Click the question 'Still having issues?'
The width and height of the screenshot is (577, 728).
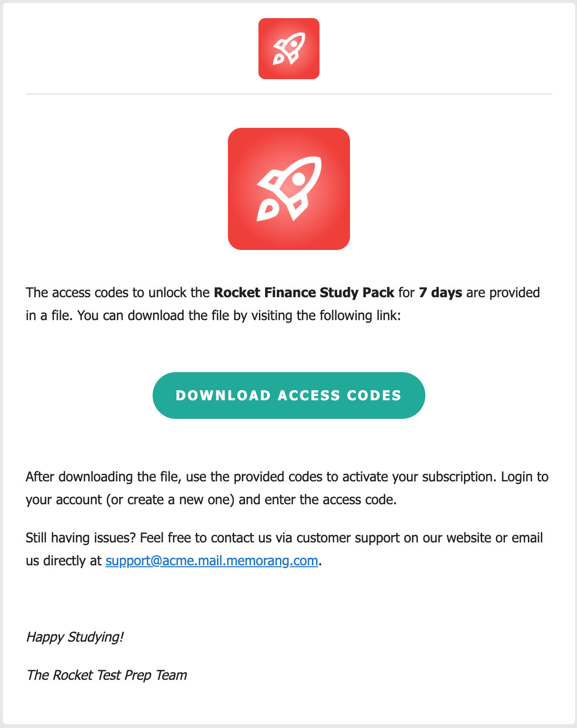pyautogui.click(x=81, y=538)
